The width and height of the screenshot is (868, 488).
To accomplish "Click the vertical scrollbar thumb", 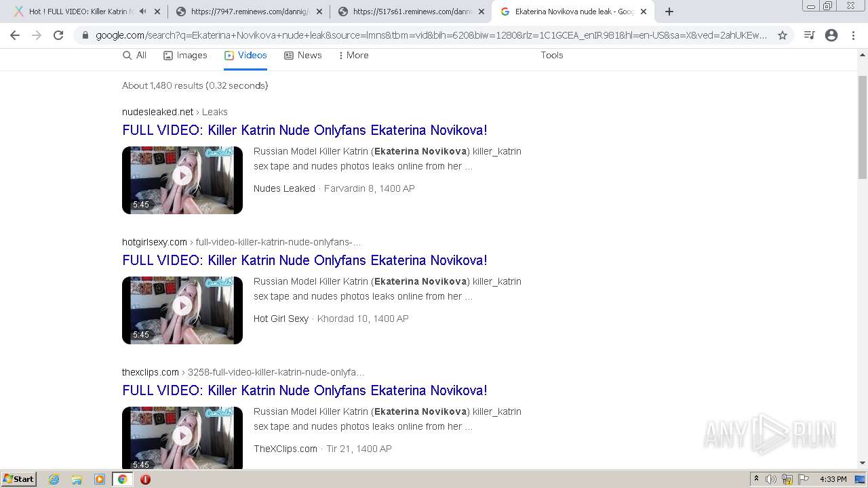I will click(863, 126).
